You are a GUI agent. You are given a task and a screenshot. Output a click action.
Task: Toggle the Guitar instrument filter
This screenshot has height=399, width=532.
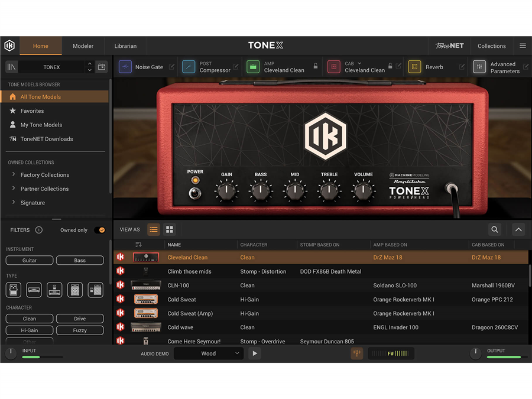click(30, 260)
